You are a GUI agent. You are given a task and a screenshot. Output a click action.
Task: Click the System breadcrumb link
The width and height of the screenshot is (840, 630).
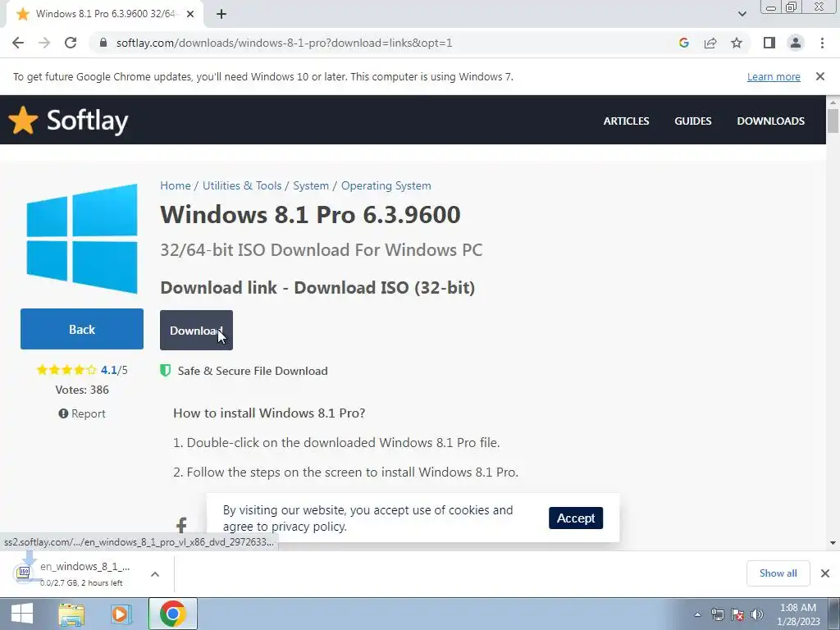tap(311, 185)
